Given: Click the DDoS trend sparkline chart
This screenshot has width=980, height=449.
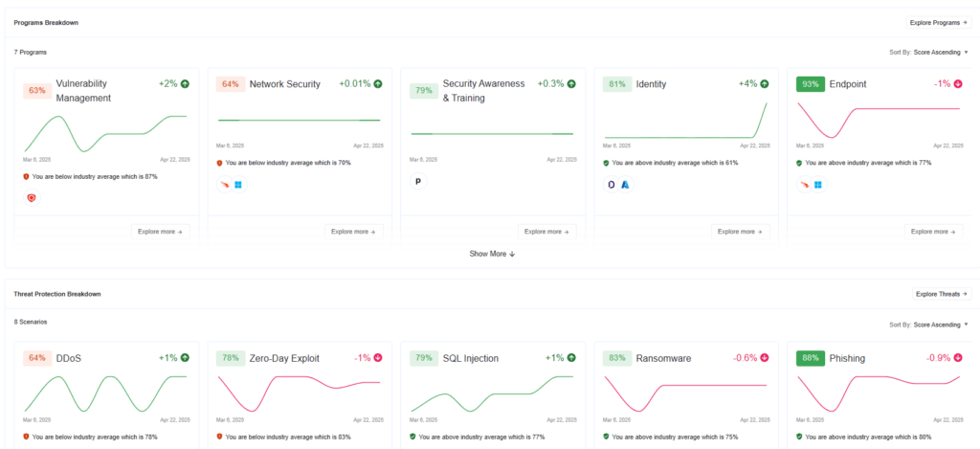Looking at the screenshot, I should click(x=105, y=394).
